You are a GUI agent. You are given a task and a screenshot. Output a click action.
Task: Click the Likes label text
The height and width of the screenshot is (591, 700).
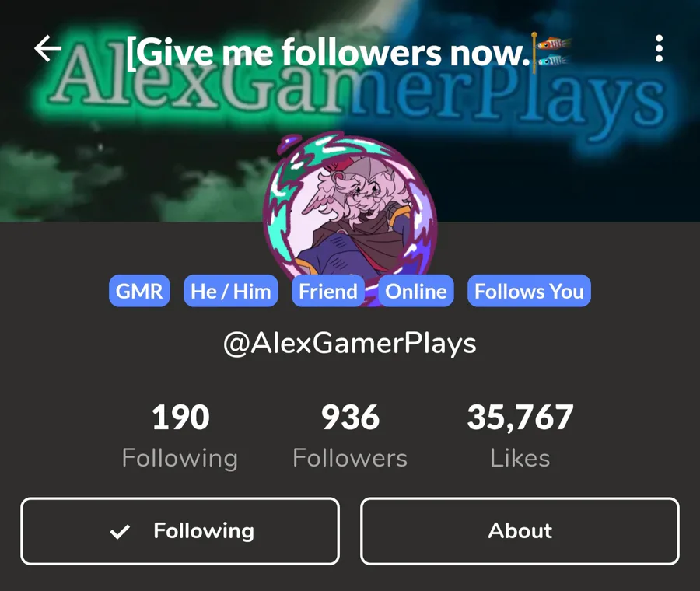pyautogui.click(x=520, y=458)
